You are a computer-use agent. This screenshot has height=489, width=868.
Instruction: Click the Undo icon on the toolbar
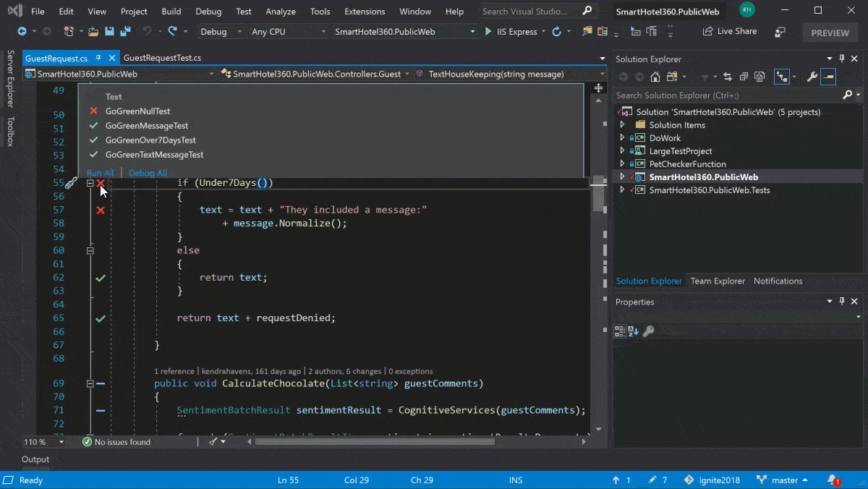click(148, 31)
